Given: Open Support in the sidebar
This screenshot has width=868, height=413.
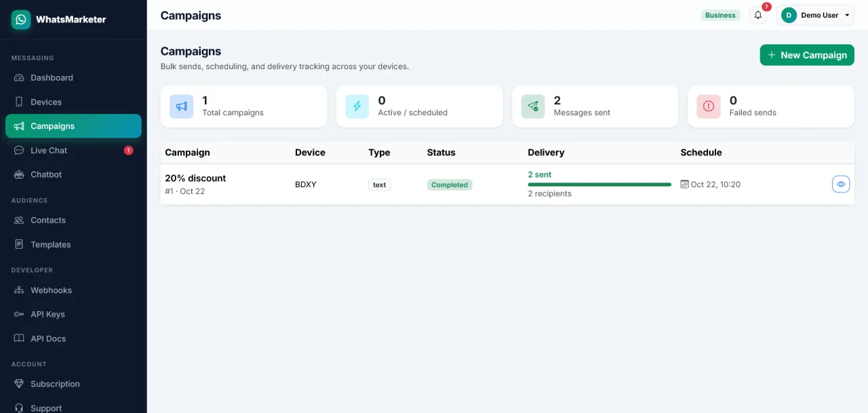Looking at the screenshot, I should tap(73, 406).
